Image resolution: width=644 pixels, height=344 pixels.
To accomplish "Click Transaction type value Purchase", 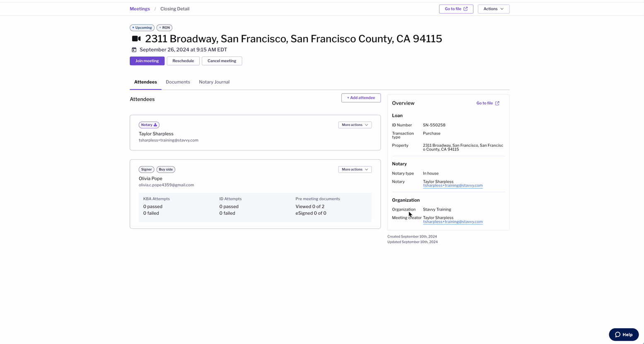I will click(432, 133).
